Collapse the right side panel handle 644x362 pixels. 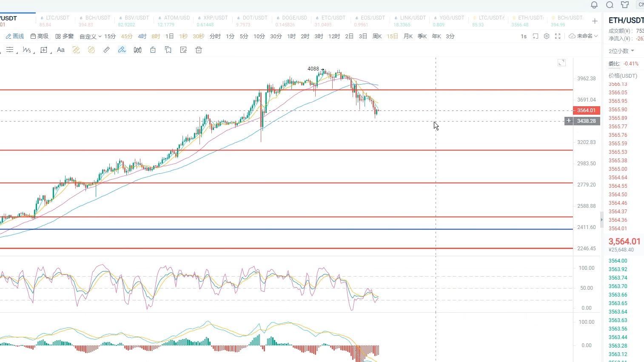601,220
